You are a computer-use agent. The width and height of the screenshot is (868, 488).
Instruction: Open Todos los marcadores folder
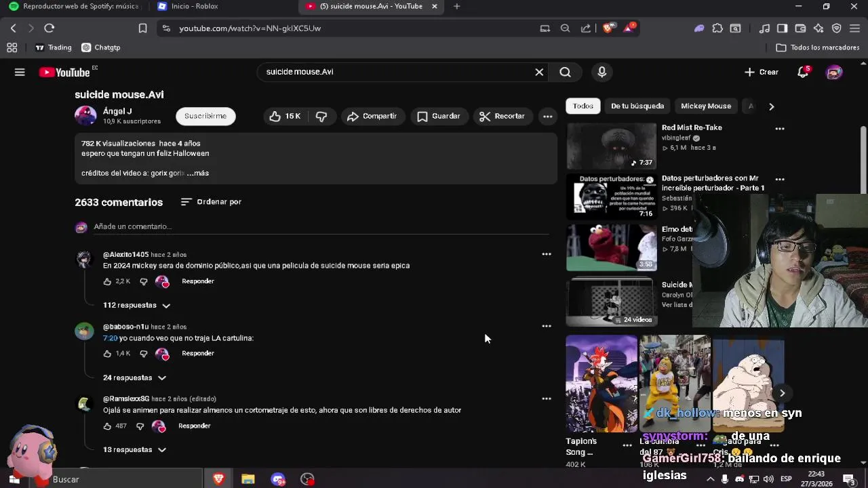point(818,47)
